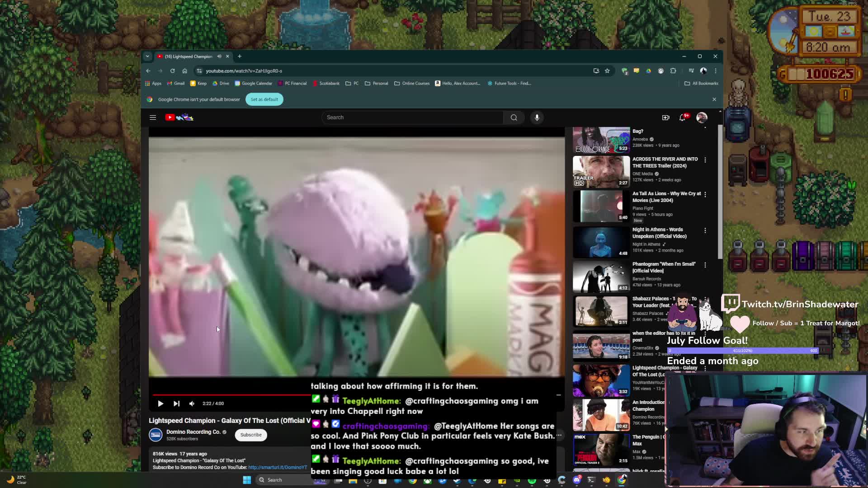868x488 pixels.
Task: Open Domino channel avatar
Action: [156, 435]
